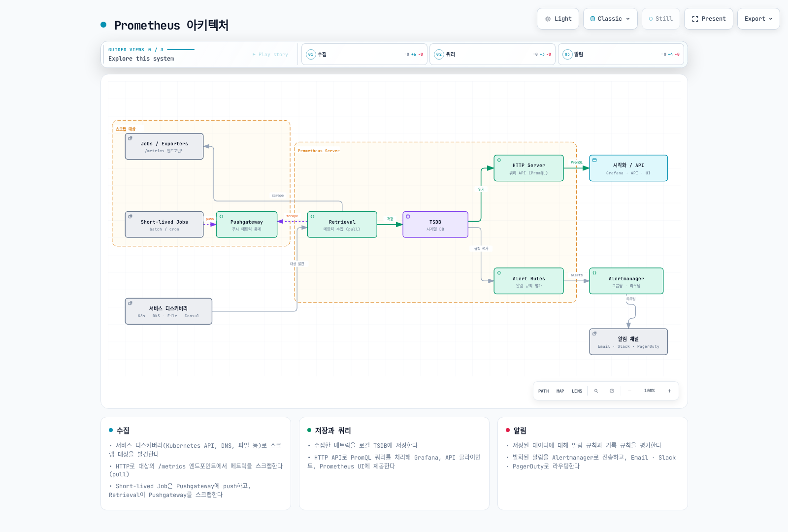Screen dimensions: 788x532
Task: Click the 'Explore this system' text
Action: 141,59
